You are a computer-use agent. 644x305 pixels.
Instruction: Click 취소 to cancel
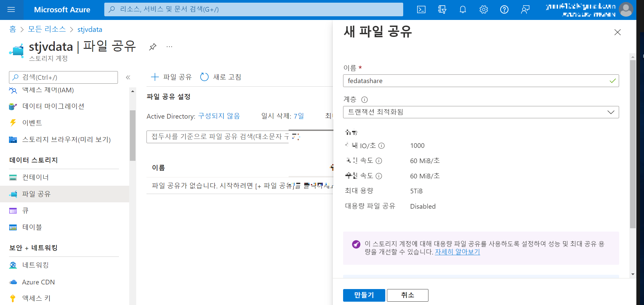click(408, 295)
